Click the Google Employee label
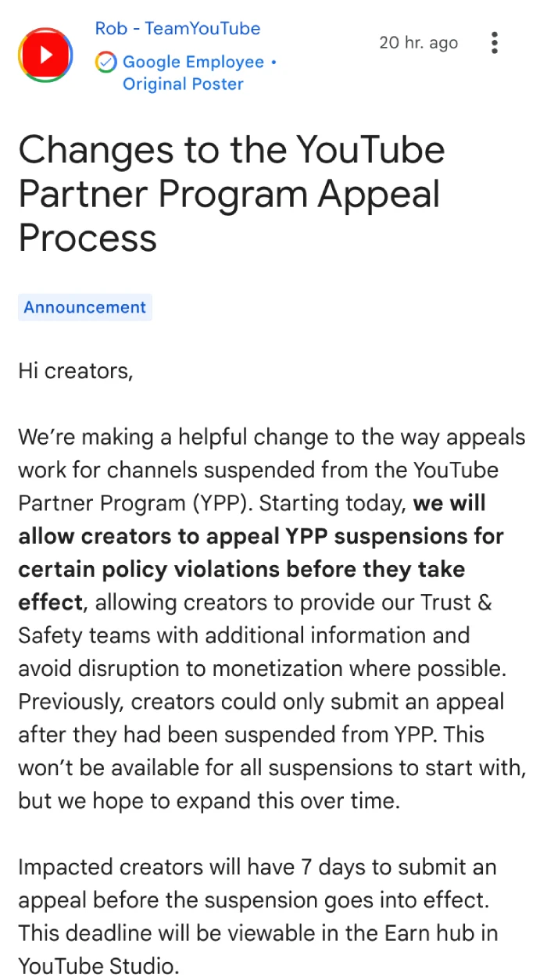 [193, 62]
